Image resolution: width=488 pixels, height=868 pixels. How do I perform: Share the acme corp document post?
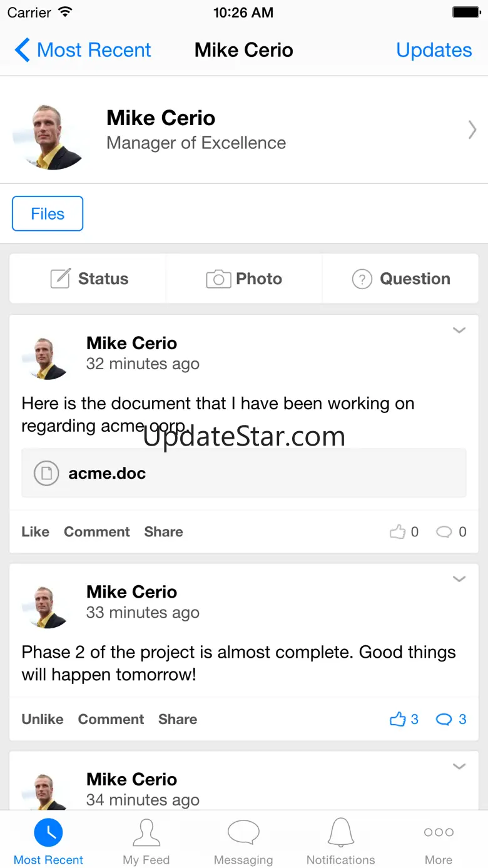coord(163,531)
